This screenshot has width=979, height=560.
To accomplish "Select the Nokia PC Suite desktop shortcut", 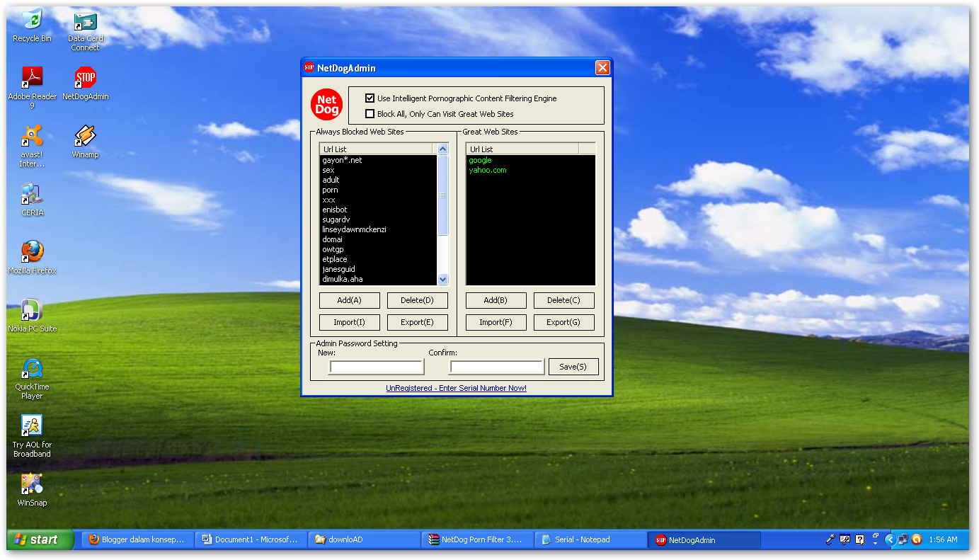I will (x=32, y=316).
